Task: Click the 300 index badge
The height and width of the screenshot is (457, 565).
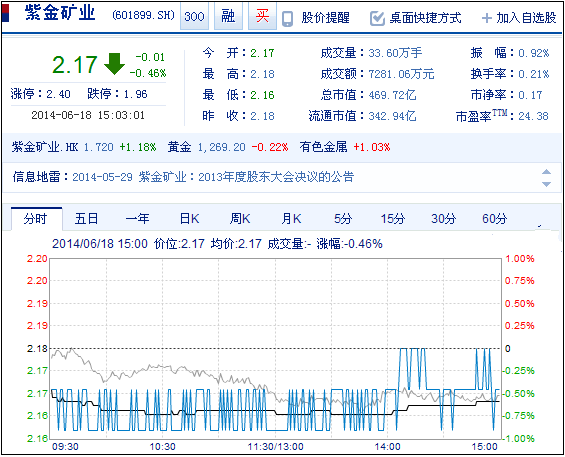Action: click(194, 17)
